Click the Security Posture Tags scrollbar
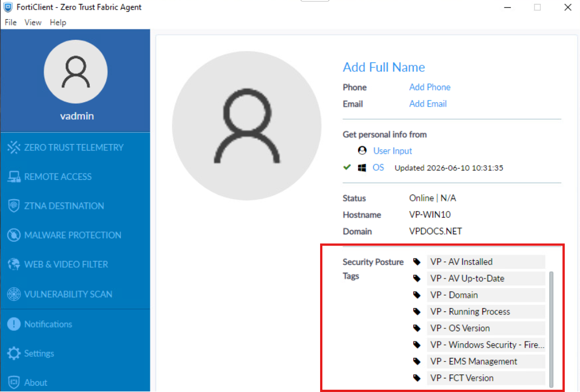 point(551,329)
